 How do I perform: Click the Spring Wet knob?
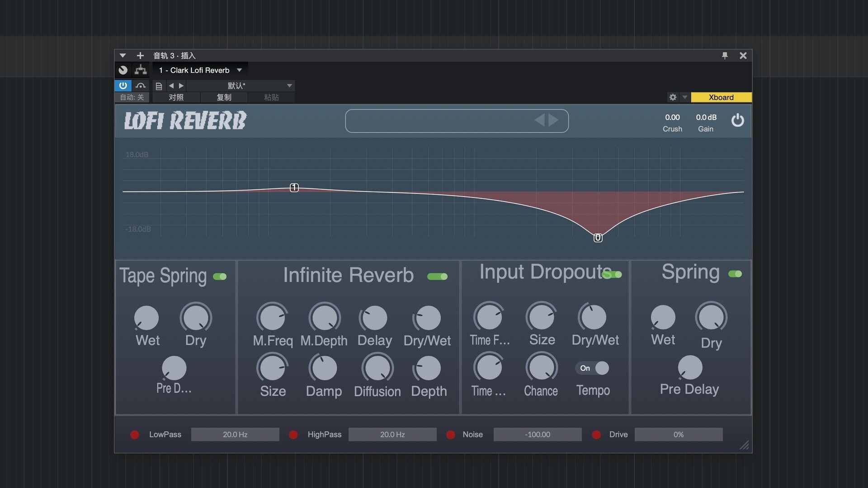pos(663,318)
